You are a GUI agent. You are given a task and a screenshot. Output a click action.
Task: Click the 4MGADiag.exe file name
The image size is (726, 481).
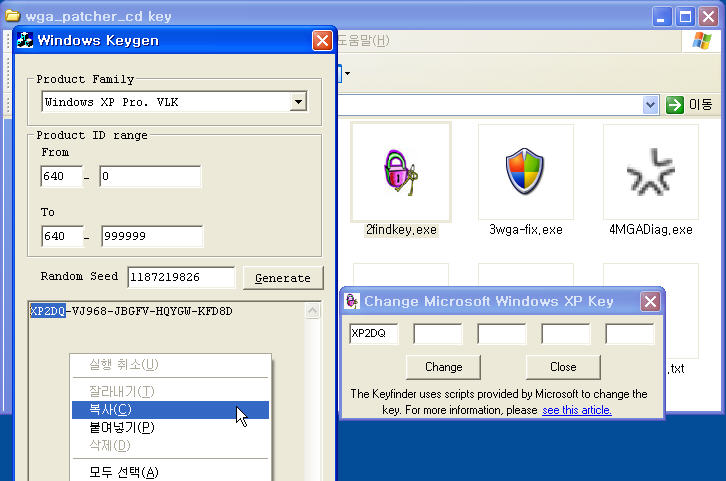point(651,230)
